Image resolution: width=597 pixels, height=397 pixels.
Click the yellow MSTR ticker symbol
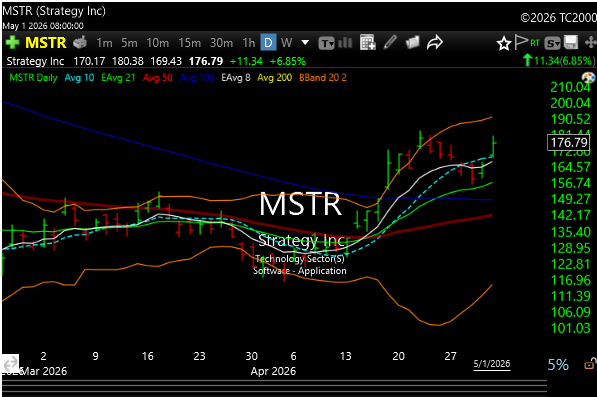pyautogui.click(x=46, y=43)
